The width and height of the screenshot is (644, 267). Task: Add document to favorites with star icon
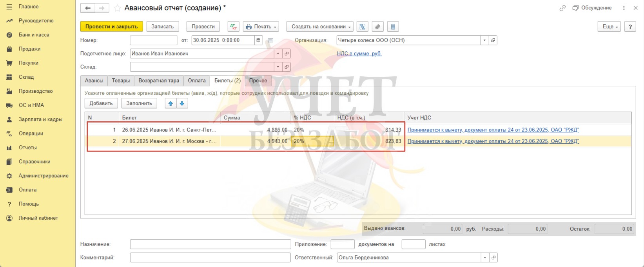[x=117, y=8]
